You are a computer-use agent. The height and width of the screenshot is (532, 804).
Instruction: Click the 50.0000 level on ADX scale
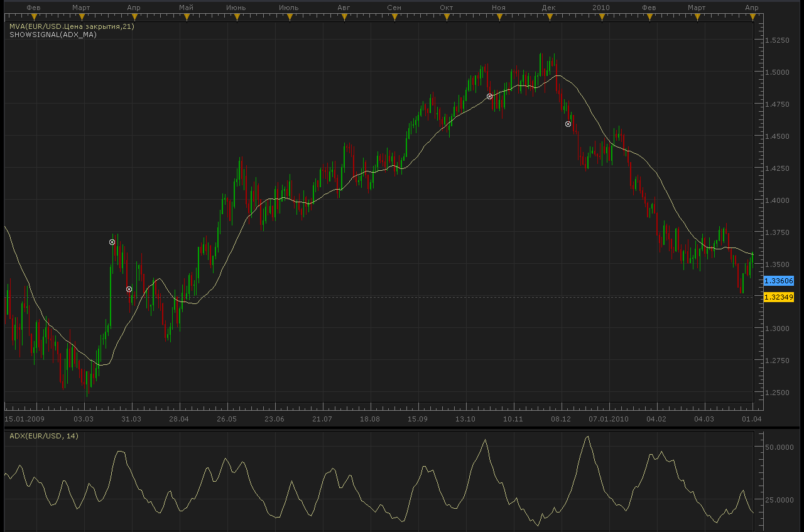pos(779,447)
